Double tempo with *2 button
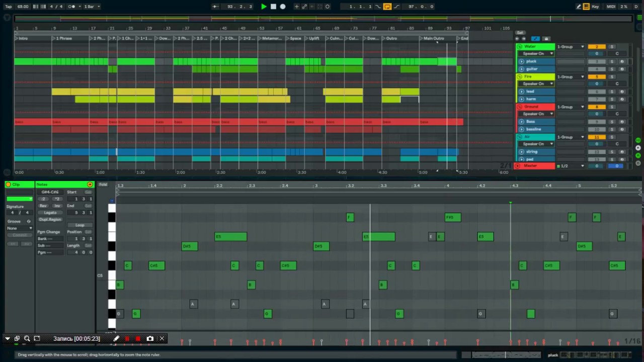644x362 pixels. (x=57, y=199)
